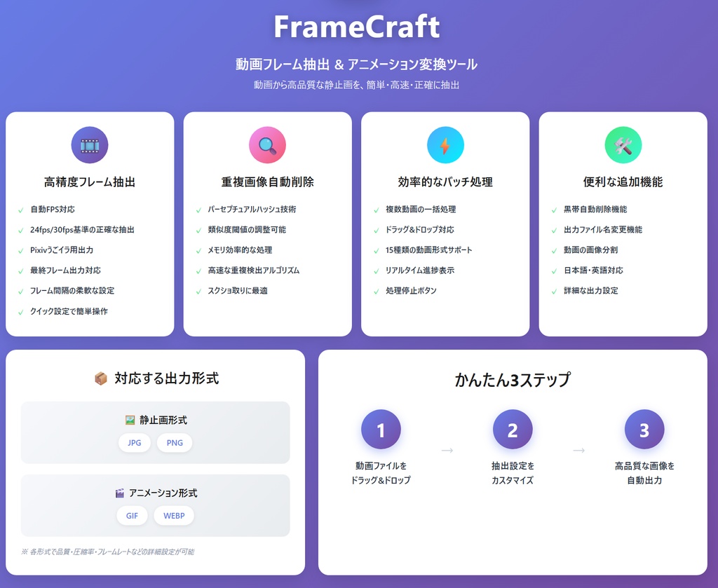Click the arrow between step 1 and step 2

[447, 452]
